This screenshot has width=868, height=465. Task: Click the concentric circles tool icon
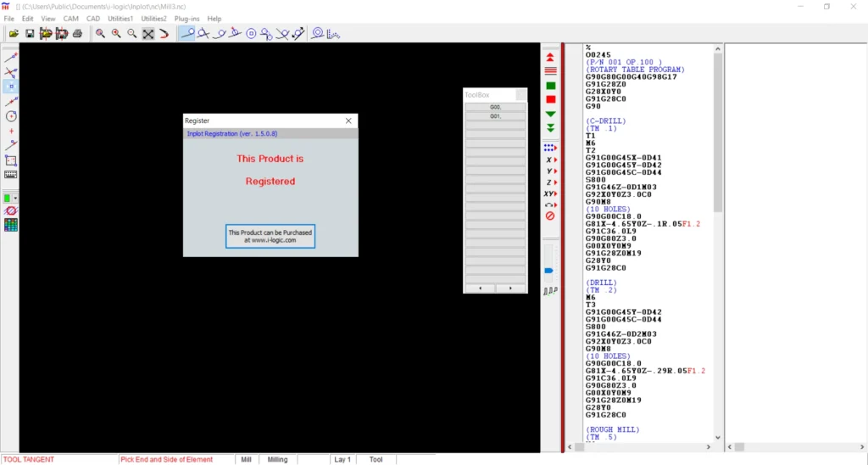(251, 34)
